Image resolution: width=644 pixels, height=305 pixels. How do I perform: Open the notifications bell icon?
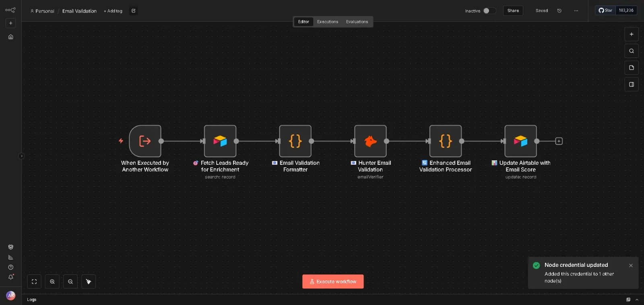[11, 277]
